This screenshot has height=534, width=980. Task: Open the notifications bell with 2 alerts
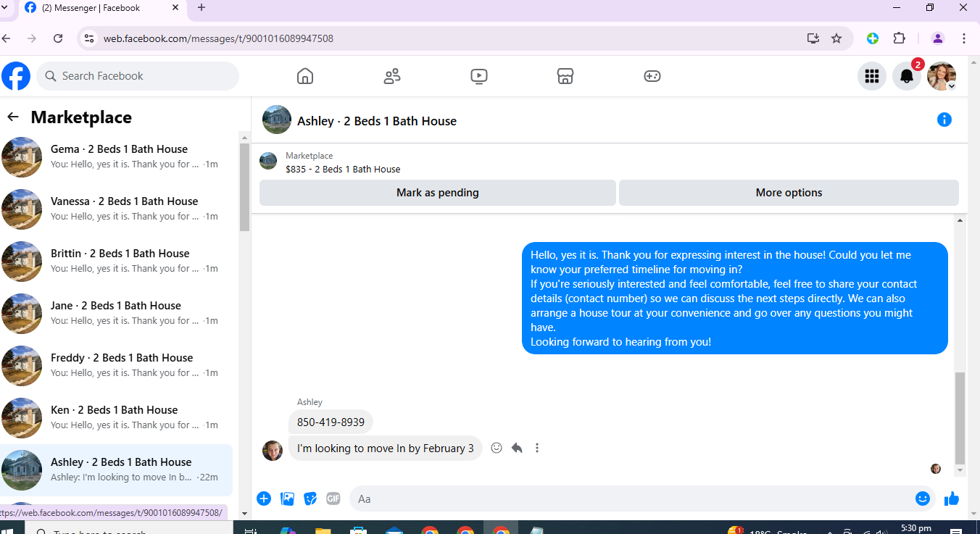tap(907, 76)
